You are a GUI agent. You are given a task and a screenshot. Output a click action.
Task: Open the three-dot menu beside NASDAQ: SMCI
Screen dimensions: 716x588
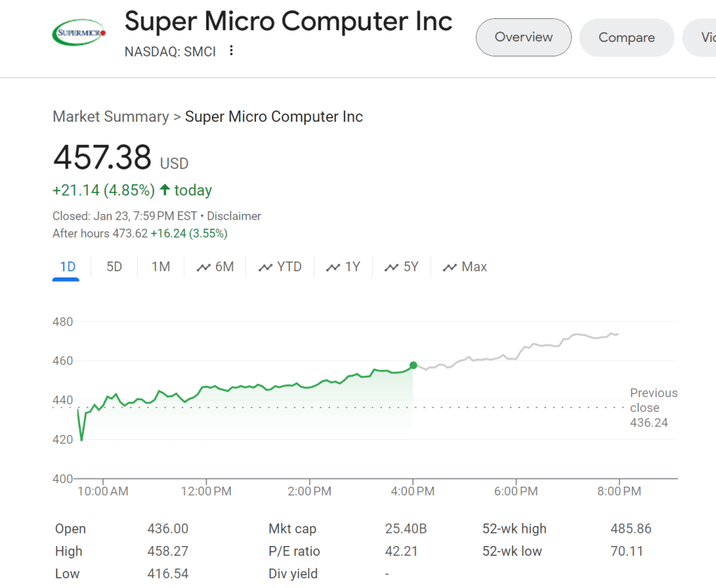click(x=231, y=51)
